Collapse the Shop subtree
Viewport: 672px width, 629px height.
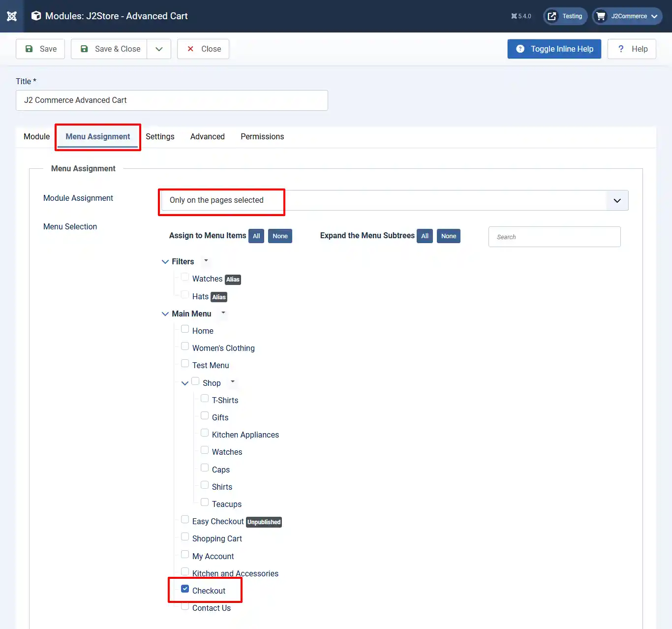click(x=185, y=383)
